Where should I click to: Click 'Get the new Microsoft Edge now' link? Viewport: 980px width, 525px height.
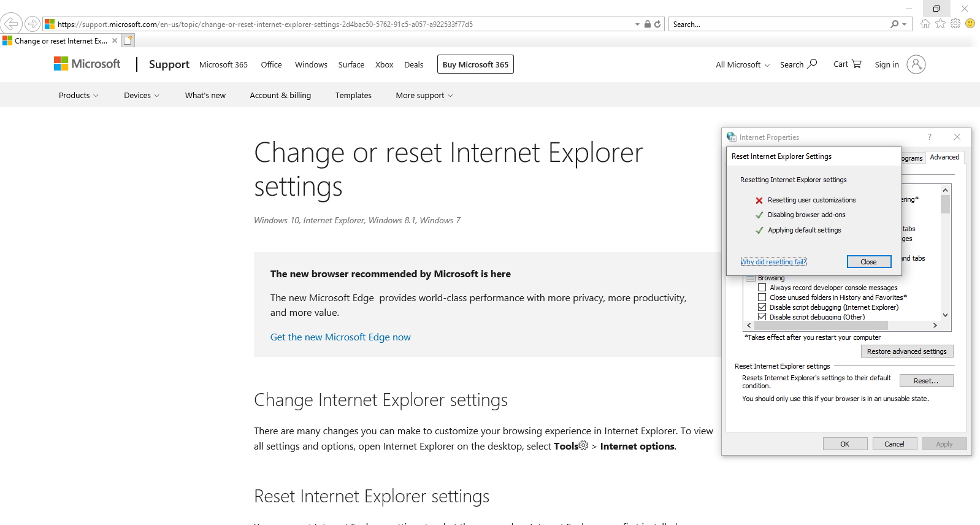click(340, 337)
